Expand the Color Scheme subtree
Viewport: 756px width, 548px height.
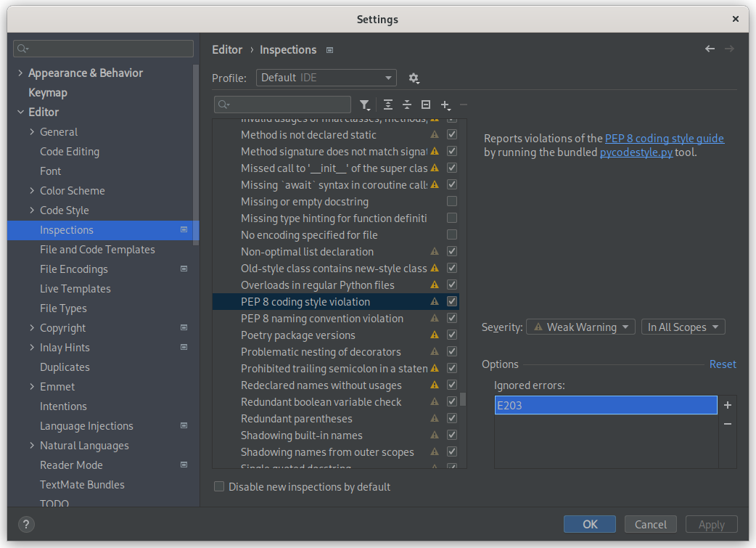(x=32, y=191)
